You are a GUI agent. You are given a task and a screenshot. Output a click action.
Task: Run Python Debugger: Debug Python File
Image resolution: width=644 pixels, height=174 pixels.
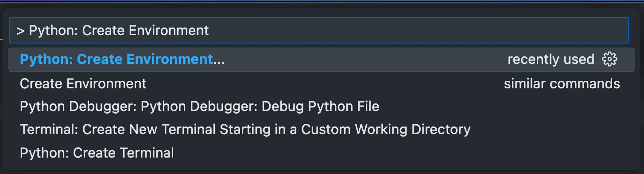pos(322,106)
